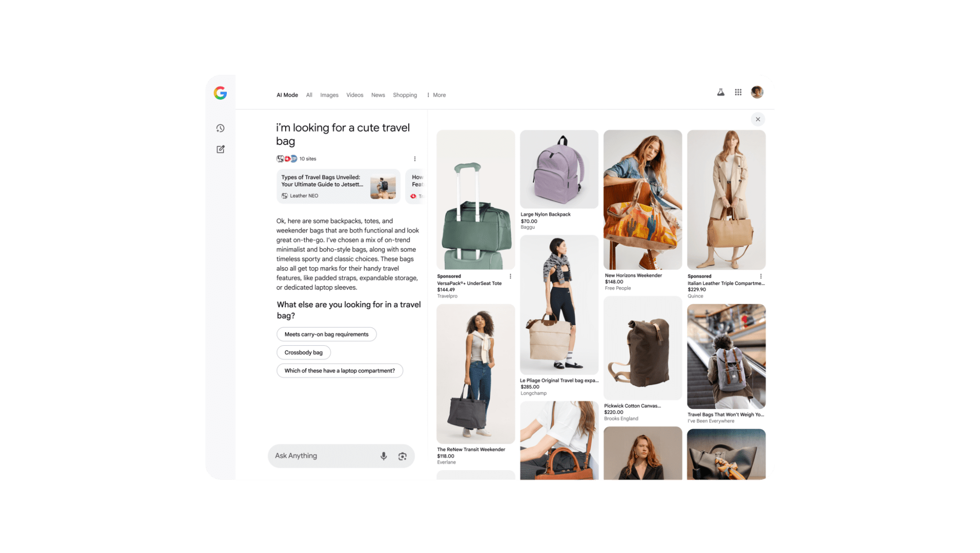Image resolution: width=980 pixels, height=553 pixels.
Task: Open the Leather NEO travel bags article card
Action: (338, 186)
